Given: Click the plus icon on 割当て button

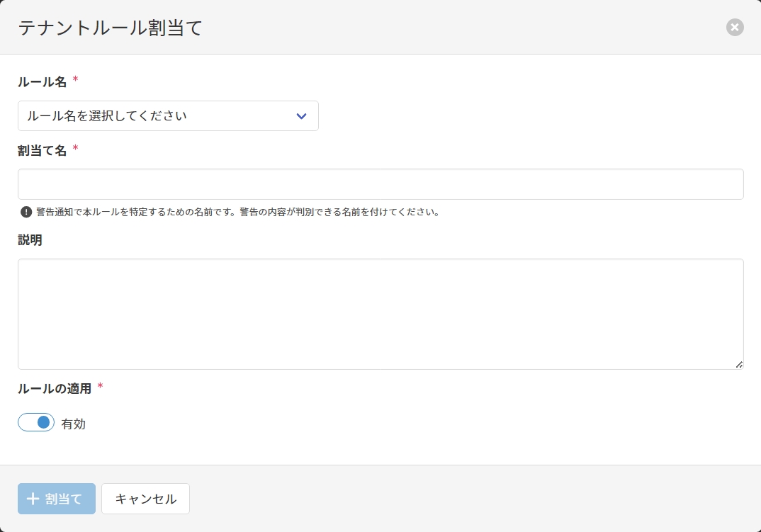Looking at the screenshot, I should [33, 499].
